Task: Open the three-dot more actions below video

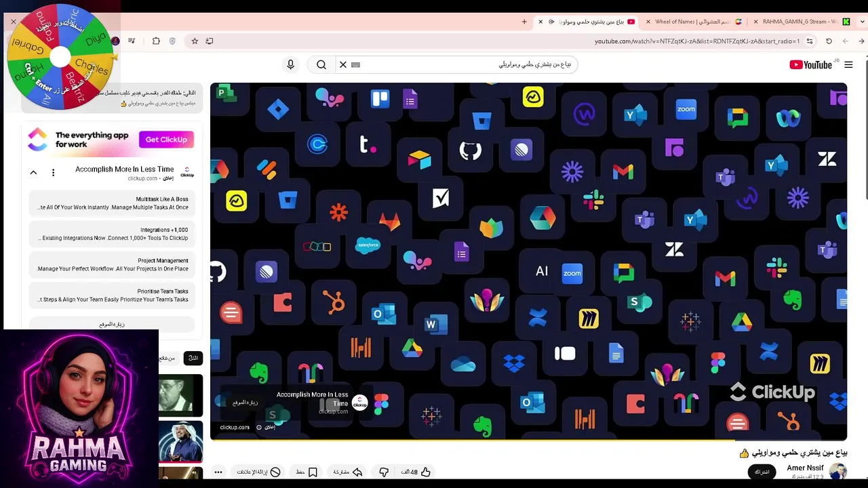Action: point(218,472)
